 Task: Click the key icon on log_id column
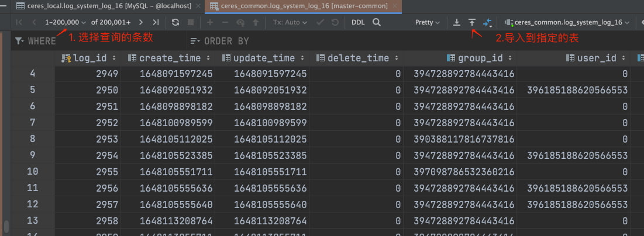[66, 58]
